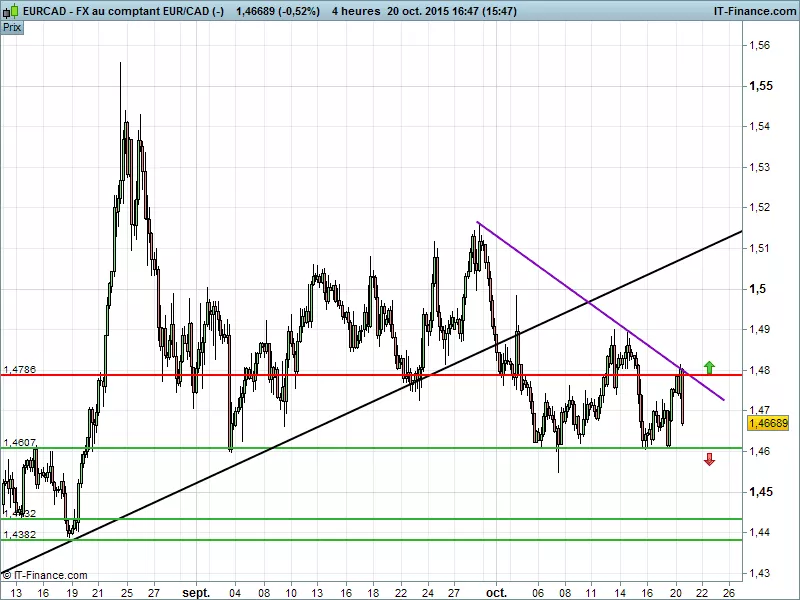Click the 1,53 price axis label
Viewport: 800px width, 600px height.
click(759, 167)
